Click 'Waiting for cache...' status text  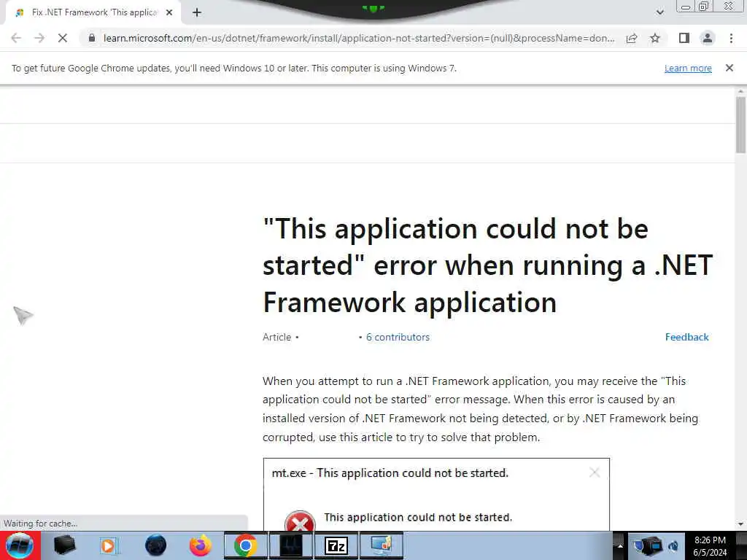40,524
